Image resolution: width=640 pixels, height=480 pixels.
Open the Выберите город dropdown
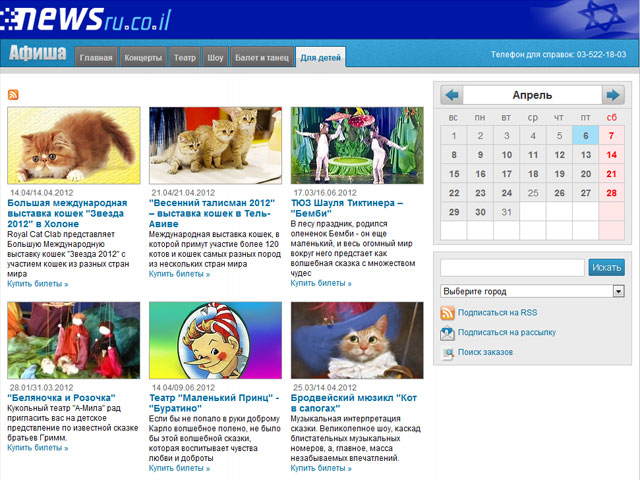pyautogui.click(x=532, y=291)
